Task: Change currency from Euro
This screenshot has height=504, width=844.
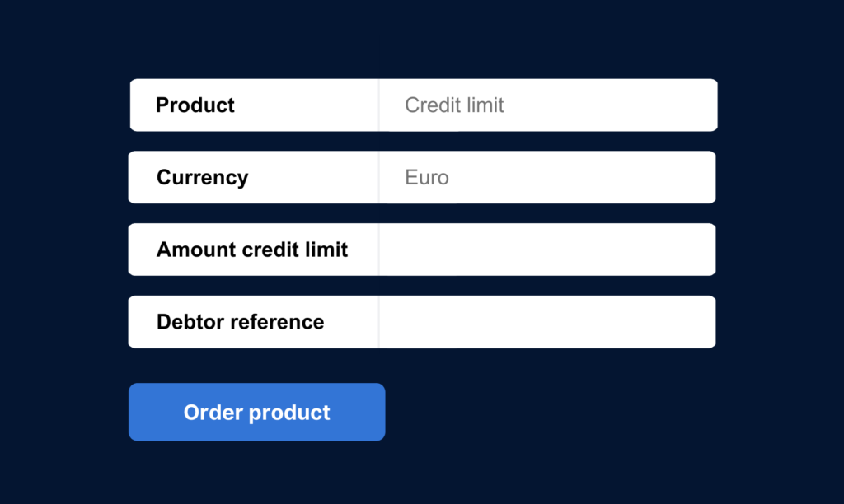Action: pos(547,178)
